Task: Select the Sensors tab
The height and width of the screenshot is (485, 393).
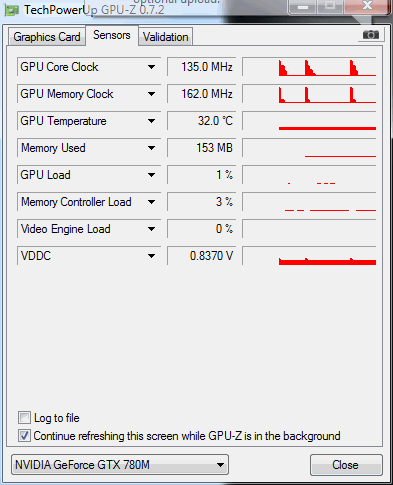Action: [x=112, y=35]
